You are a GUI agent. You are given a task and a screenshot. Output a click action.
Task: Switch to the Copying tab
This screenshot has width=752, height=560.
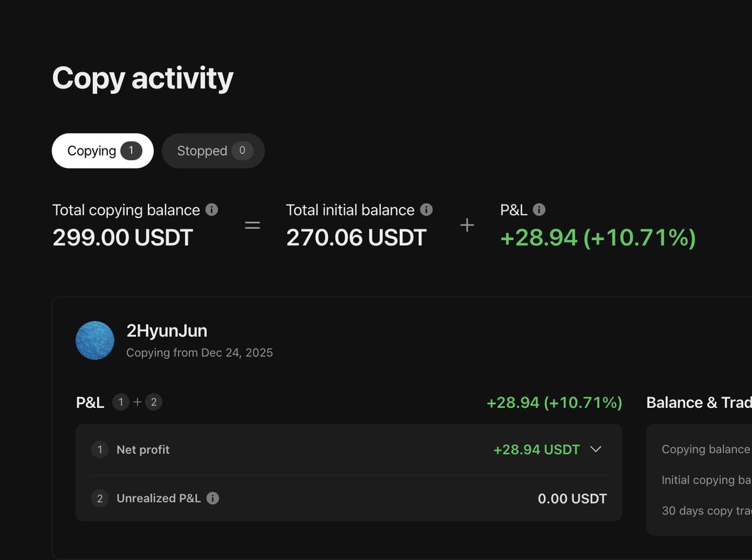[103, 151]
